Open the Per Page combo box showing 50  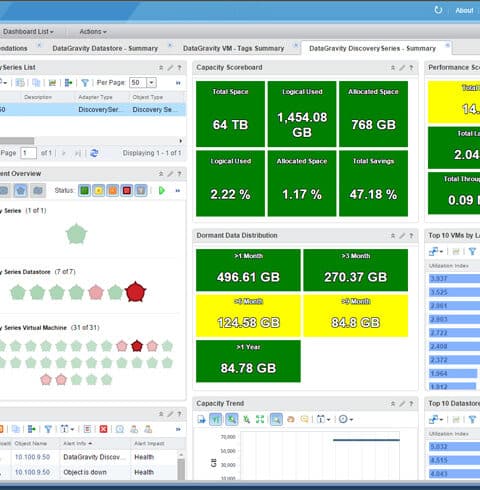143,83
